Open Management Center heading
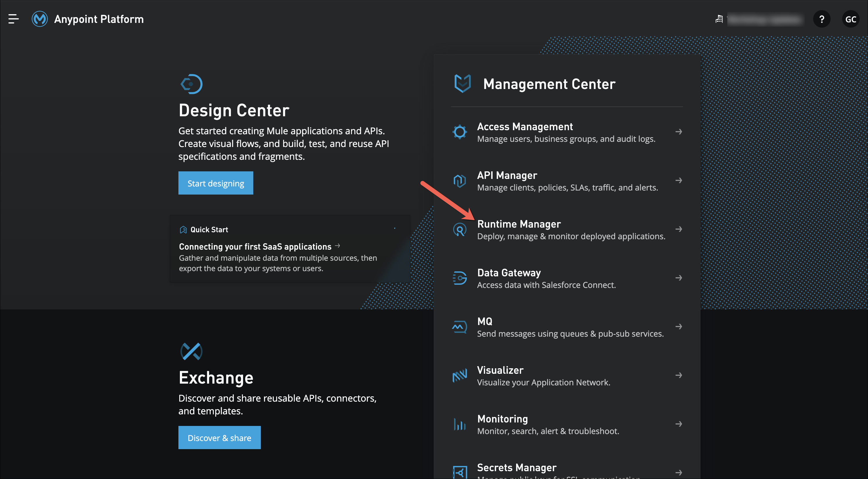The width and height of the screenshot is (868, 479). pos(549,84)
